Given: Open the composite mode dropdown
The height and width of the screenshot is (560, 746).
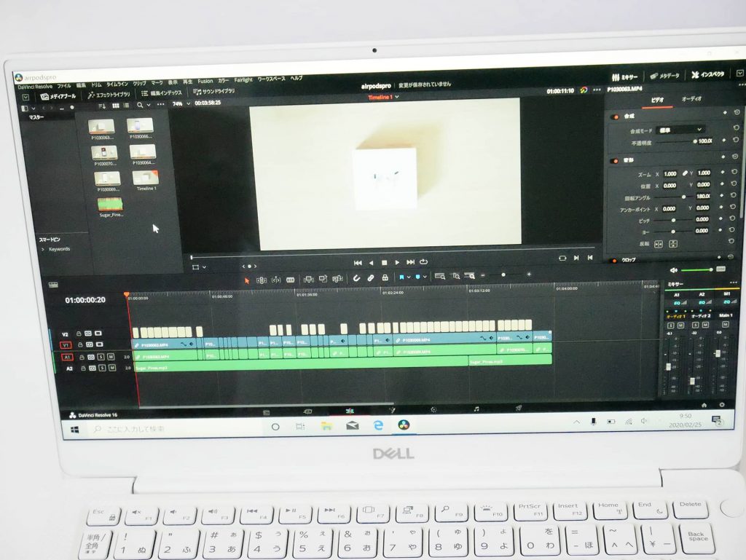Looking at the screenshot, I should click(680, 130).
